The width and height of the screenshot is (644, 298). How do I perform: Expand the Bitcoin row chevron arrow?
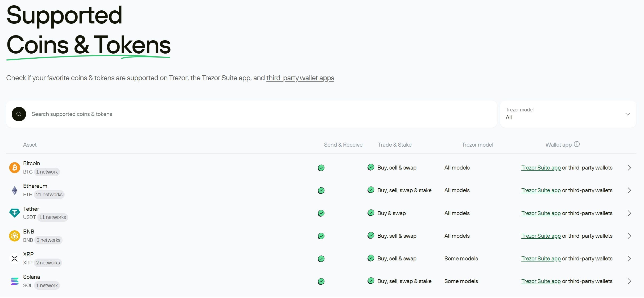[629, 168]
